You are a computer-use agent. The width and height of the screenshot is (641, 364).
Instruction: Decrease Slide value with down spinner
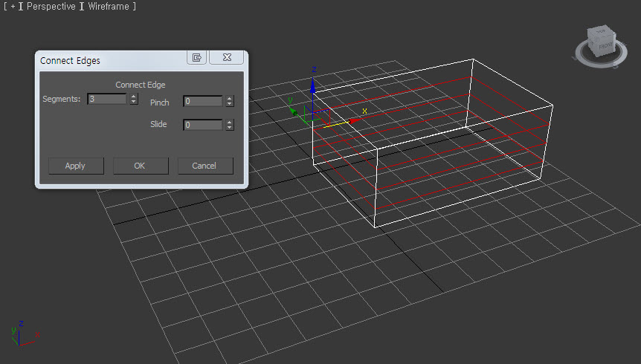(230, 128)
